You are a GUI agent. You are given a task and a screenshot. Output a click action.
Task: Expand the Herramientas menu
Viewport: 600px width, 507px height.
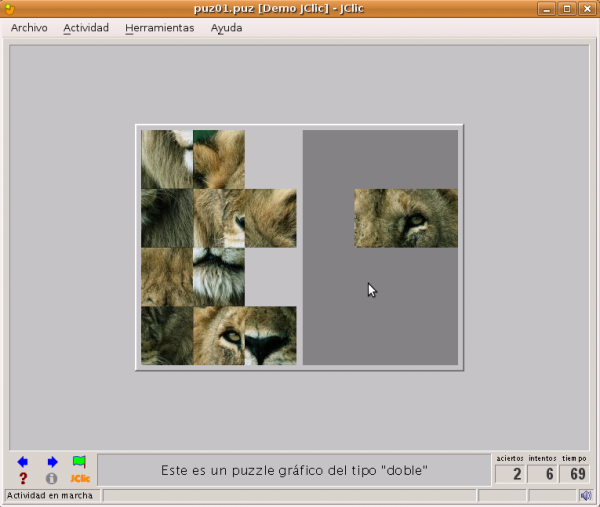160,28
